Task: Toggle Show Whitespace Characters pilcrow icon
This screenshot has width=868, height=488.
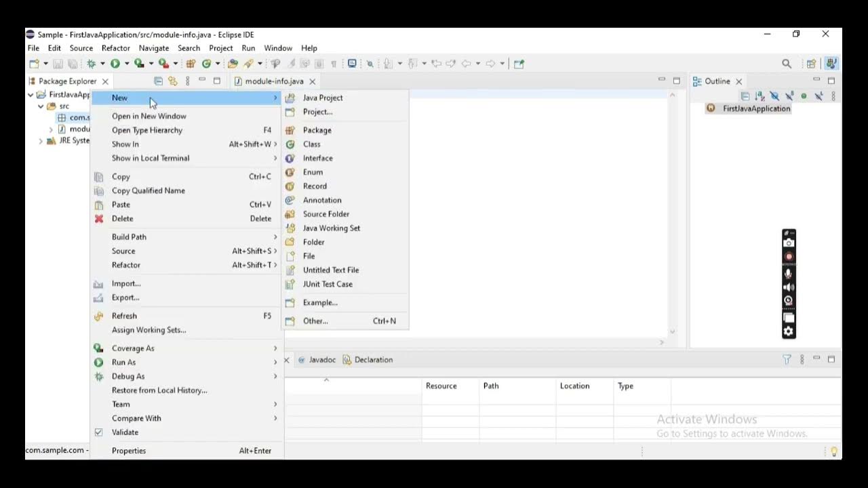Action: (x=334, y=64)
